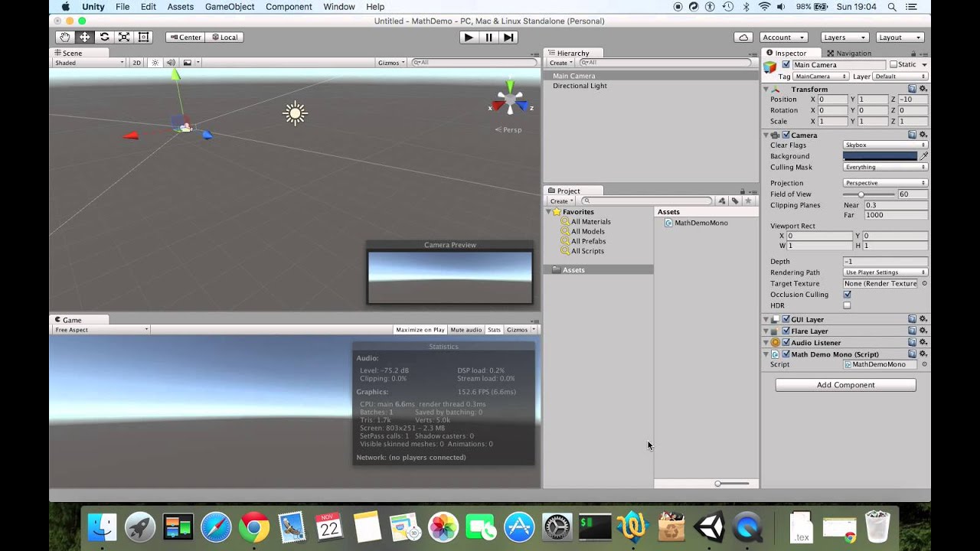Click the Add Component button
Screen dimensions: 980x551
tap(845, 385)
